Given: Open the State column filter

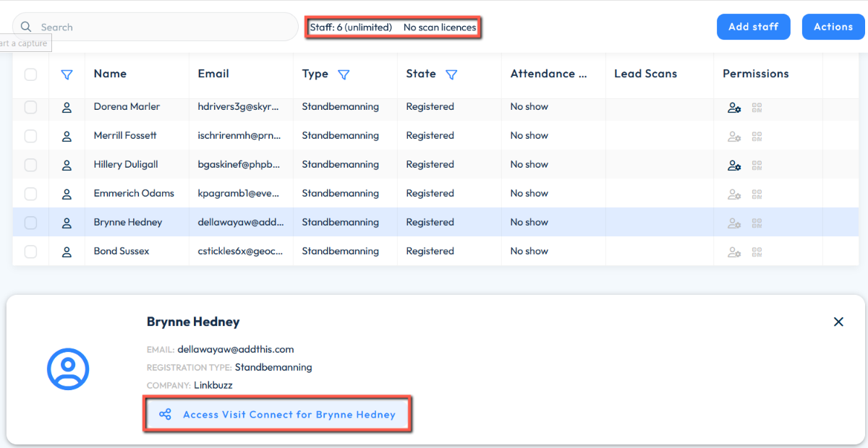Looking at the screenshot, I should pos(451,74).
